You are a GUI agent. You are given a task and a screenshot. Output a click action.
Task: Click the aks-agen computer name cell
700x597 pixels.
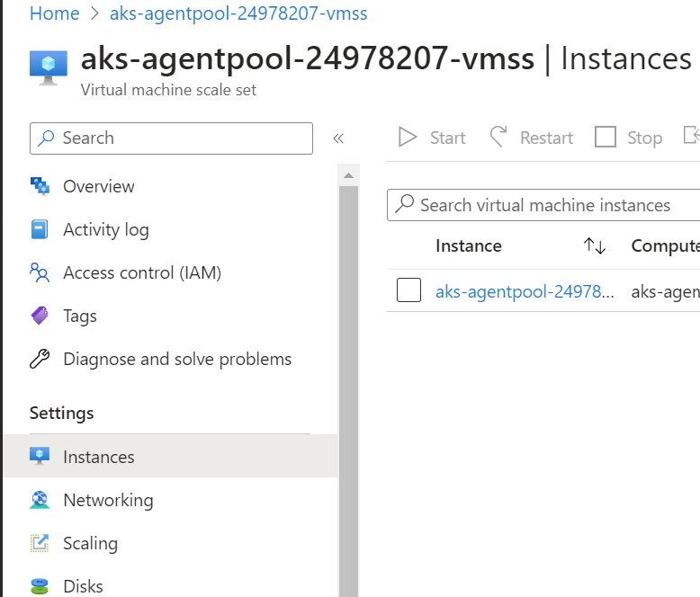(x=665, y=292)
